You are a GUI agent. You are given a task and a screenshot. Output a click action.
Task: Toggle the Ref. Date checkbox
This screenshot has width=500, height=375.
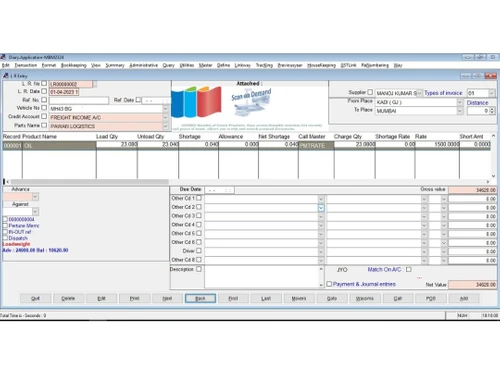coord(138,100)
